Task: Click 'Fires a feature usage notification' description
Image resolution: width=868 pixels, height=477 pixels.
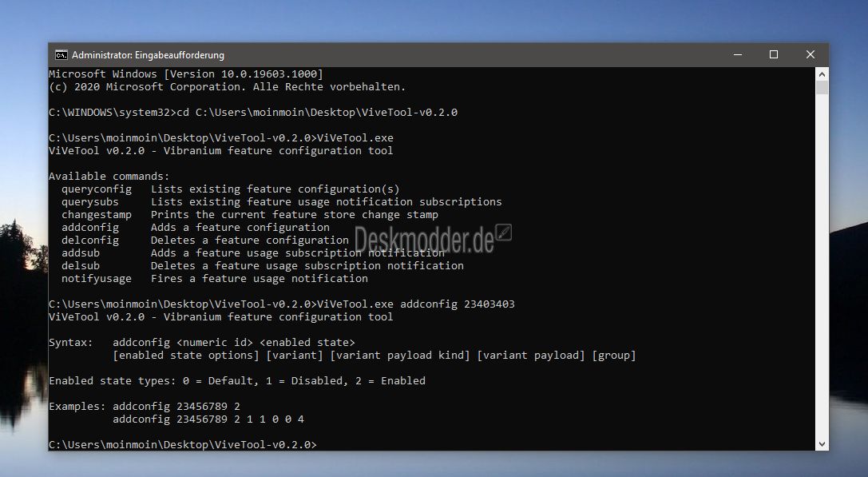Action: 259,279
